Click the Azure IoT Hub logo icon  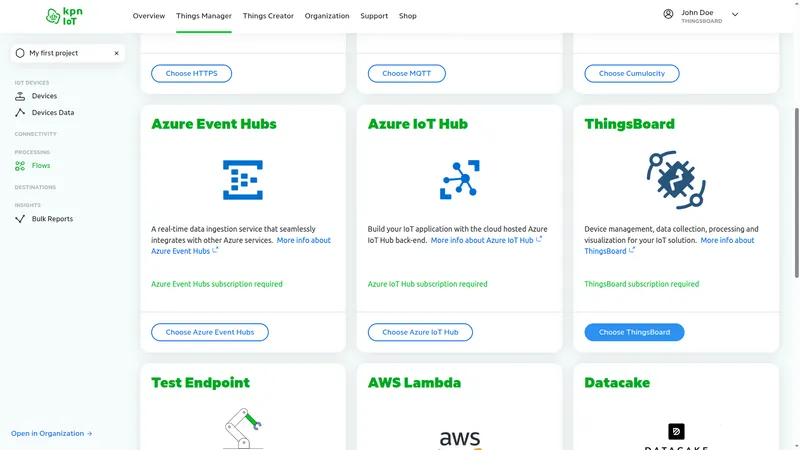click(460, 180)
